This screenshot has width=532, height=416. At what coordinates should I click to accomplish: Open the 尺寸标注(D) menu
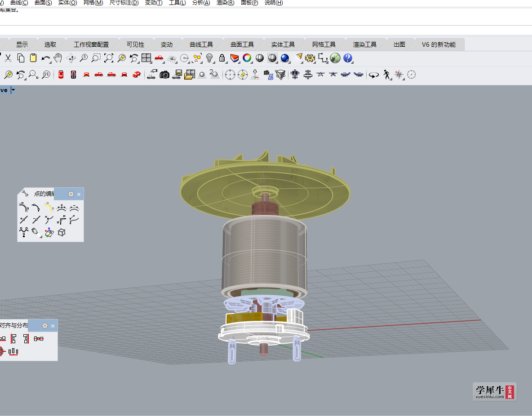click(x=124, y=3)
